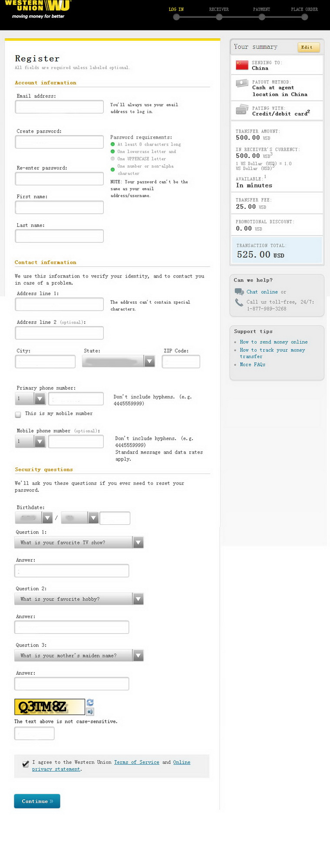
Task: Click the Email address input field
Action: pyautogui.click(x=59, y=107)
